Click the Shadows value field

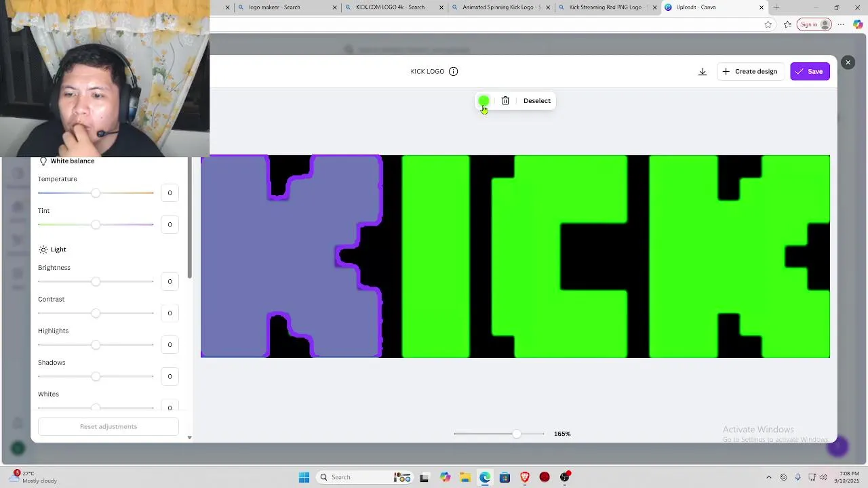(170, 376)
